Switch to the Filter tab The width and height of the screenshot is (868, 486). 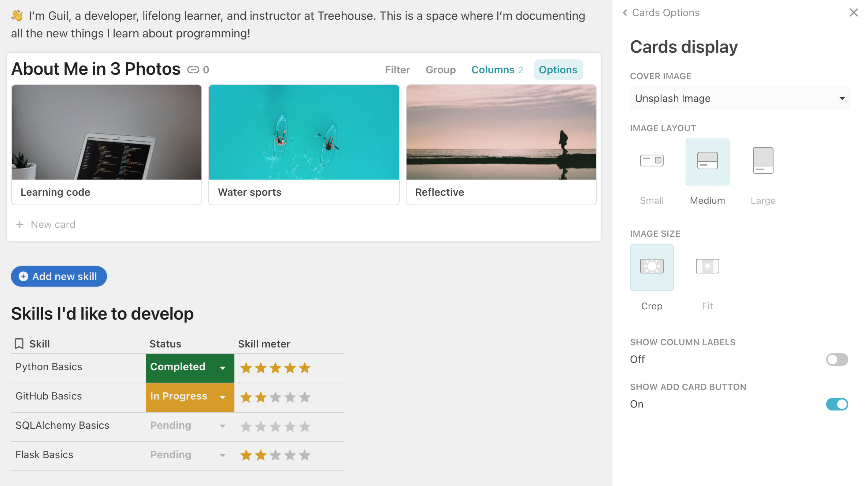(x=398, y=70)
